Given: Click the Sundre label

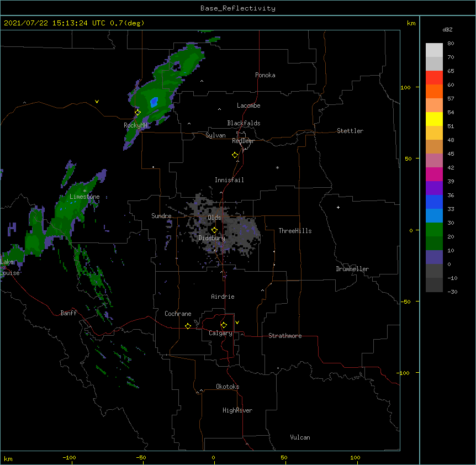Looking at the screenshot, I should pyautogui.click(x=161, y=216).
